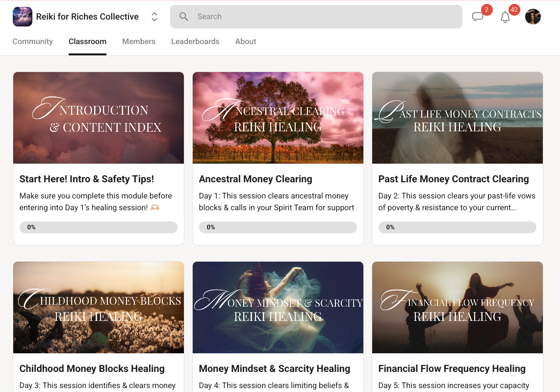Click text 'Day 5: This session increases your capacity'

pyautogui.click(x=454, y=386)
